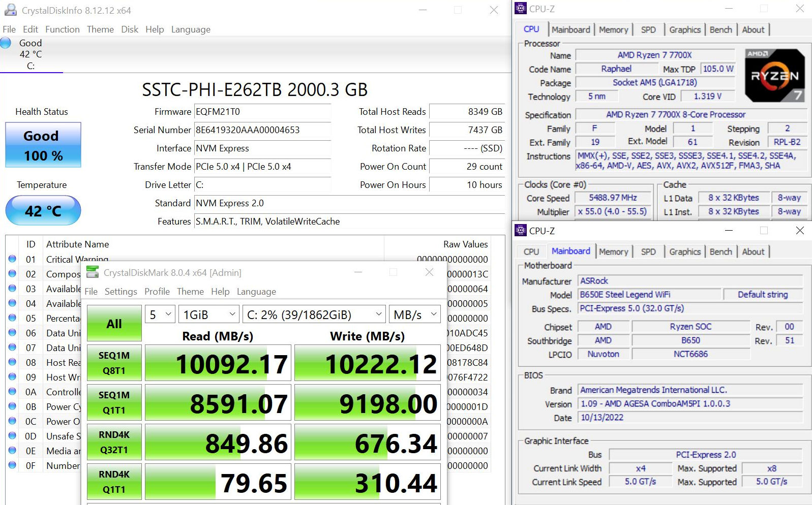The height and width of the screenshot is (505, 812).
Task: Open Language menu in CrystalDiskInfo
Action: coord(191,29)
